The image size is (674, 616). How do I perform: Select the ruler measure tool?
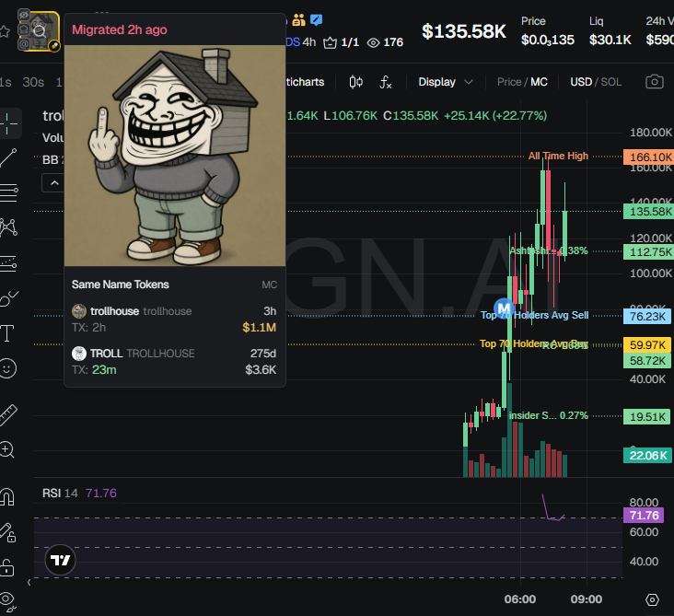coord(7,415)
